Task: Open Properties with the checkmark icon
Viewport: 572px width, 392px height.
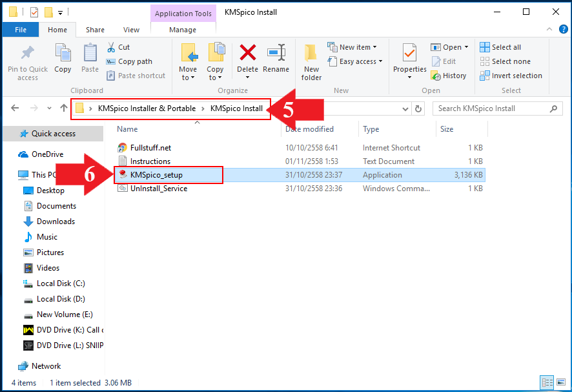Action: coord(409,53)
